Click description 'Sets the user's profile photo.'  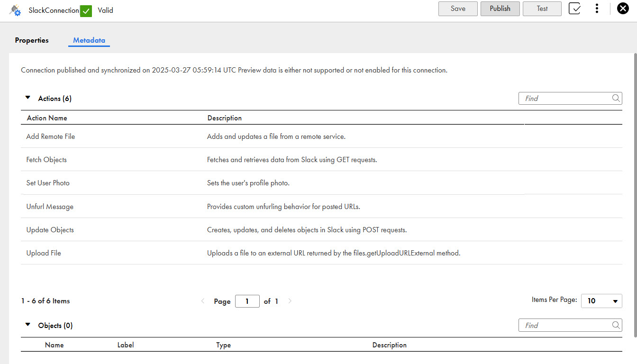pyautogui.click(x=248, y=183)
